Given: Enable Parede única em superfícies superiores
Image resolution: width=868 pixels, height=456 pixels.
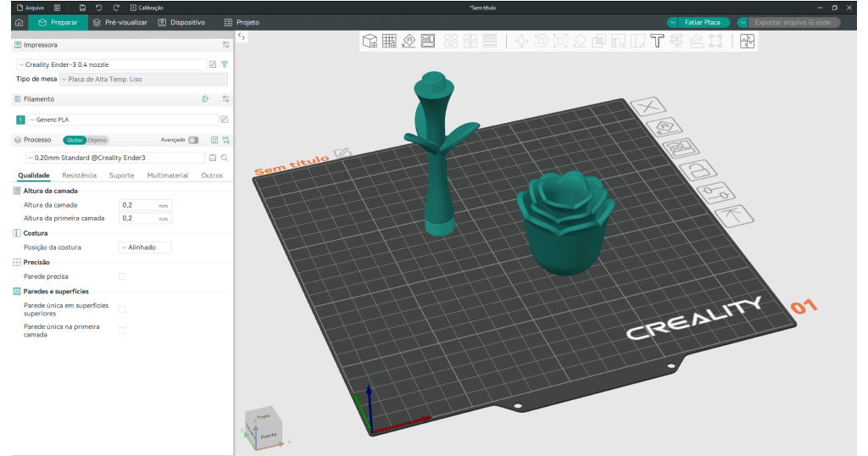Looking at the screenshot, I should 122,309.
